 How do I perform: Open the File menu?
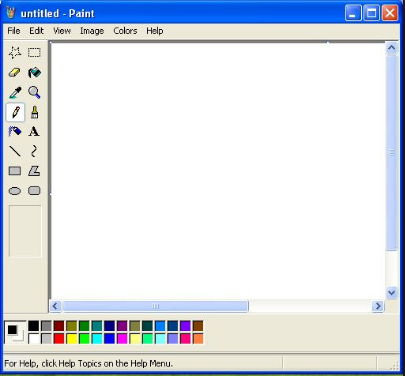[x=14, y=31]
